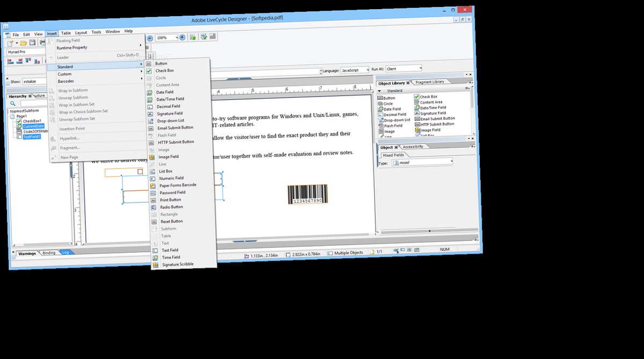The image size is (644, 359).
Task: Click the zoom in plus icon
Action: point(182,37)
